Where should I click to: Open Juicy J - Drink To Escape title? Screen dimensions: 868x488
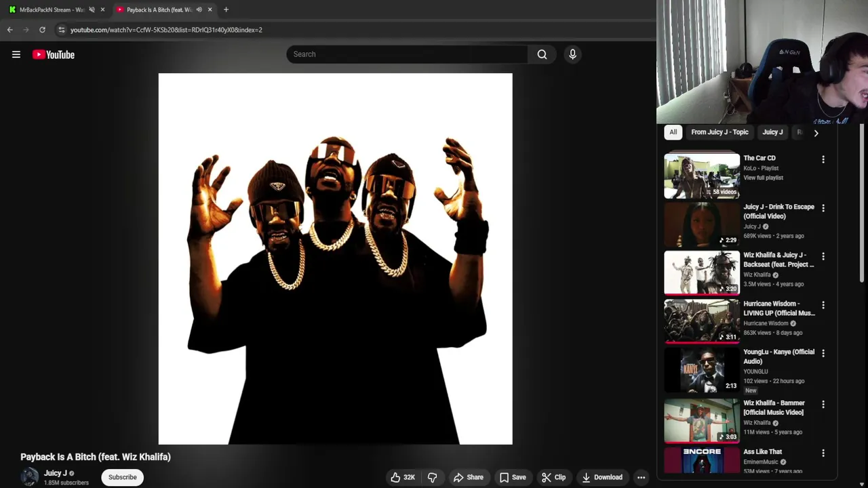coord(778,211)
